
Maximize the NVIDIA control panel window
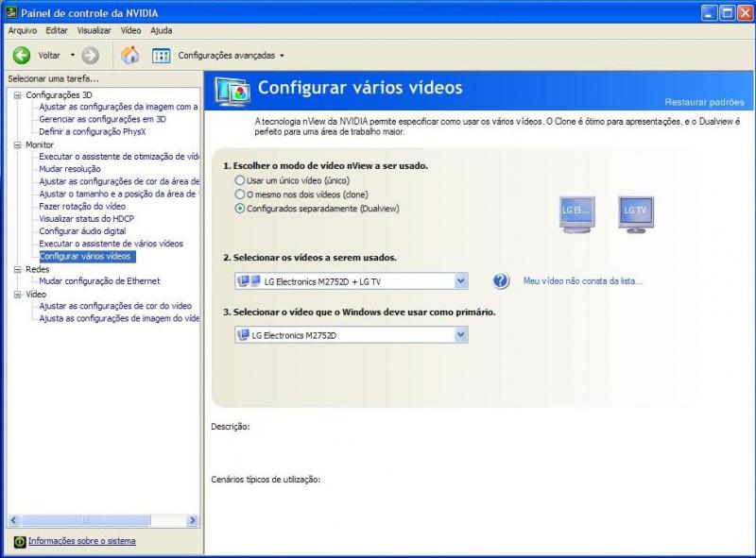[727, 13]
